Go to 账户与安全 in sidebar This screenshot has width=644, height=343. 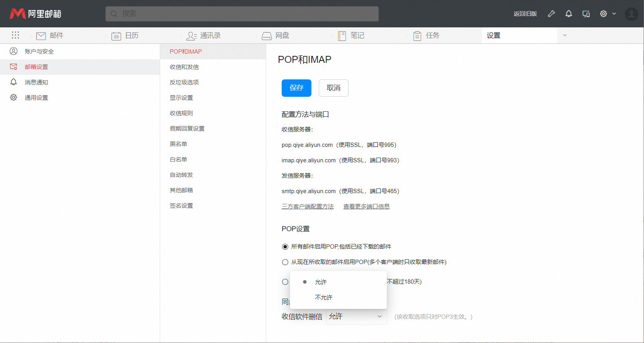point(39,52)
